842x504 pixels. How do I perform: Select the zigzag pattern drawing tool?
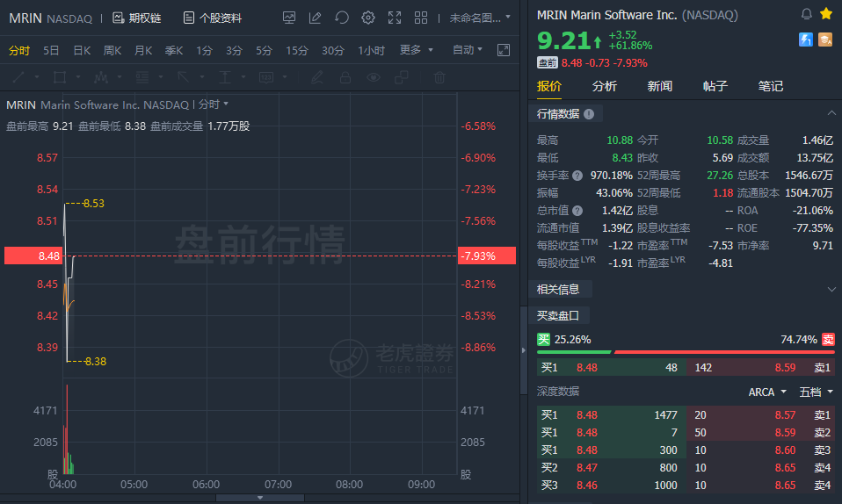(101, 78)
